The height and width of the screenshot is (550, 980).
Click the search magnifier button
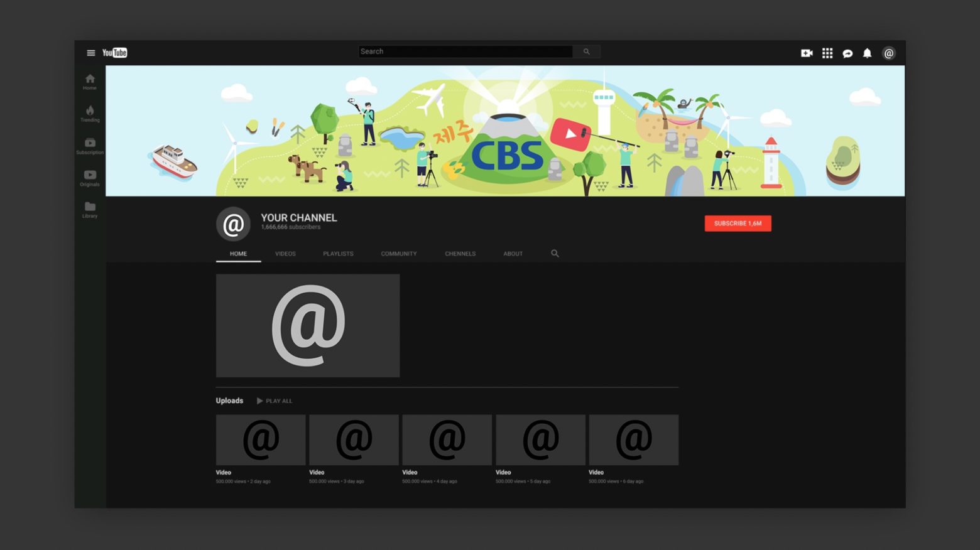click(x=586, y=51)
